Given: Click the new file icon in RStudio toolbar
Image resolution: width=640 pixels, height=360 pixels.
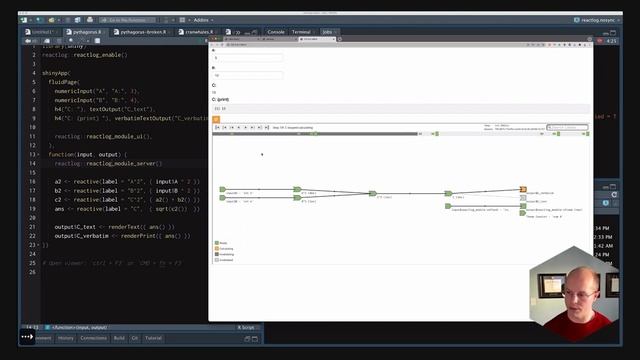Looking at the screenshot, I should tap(24, 20).
